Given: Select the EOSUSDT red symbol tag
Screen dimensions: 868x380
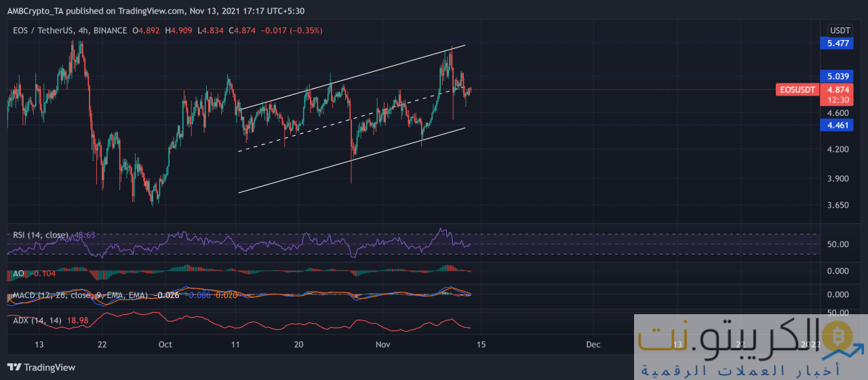Looking at the screenshot, I should tap(797, 90).
